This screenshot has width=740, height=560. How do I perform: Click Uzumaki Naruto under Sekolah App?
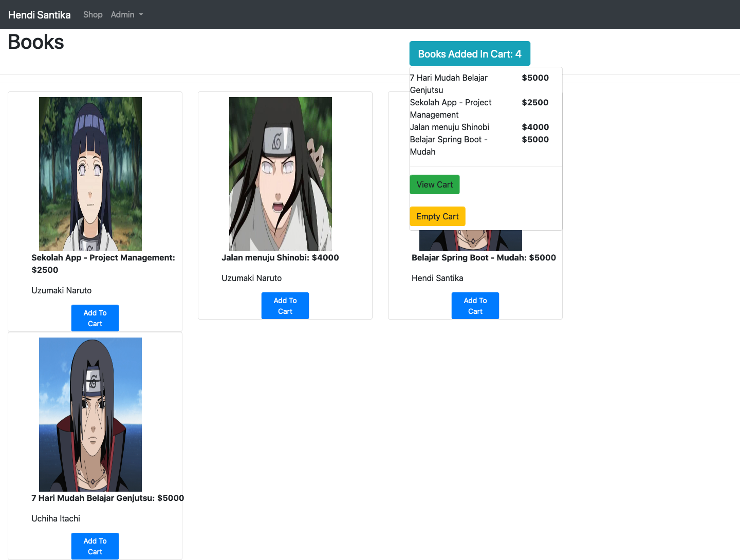pyautogui.click(x=61, y=290)
